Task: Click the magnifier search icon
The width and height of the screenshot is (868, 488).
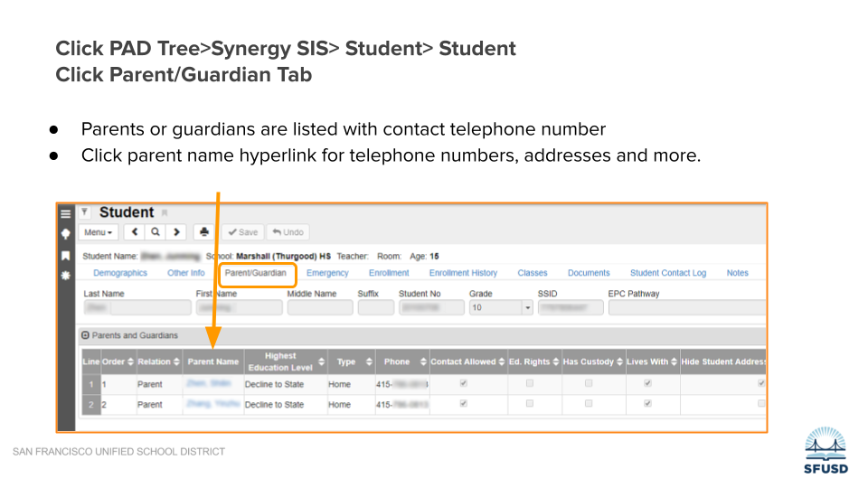Action: click(x=156, y=232)
